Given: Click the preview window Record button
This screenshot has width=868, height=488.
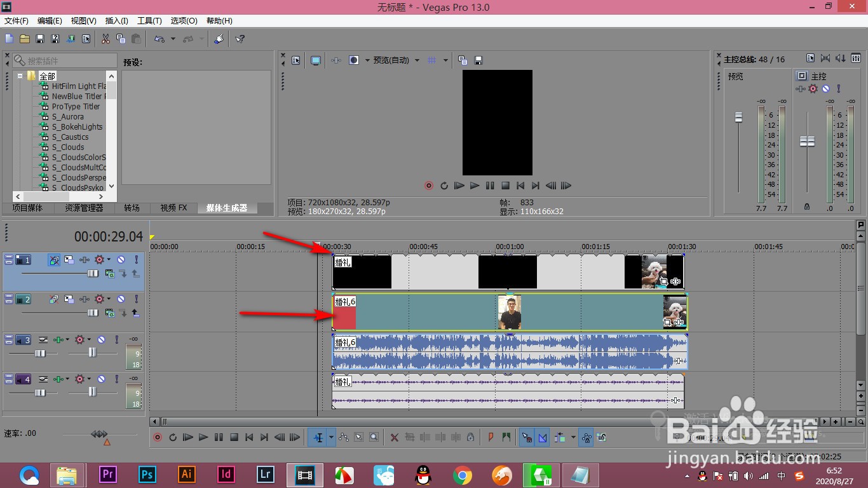Looking at the screenshot, I should pyautogui.click(x=429, y=186).
